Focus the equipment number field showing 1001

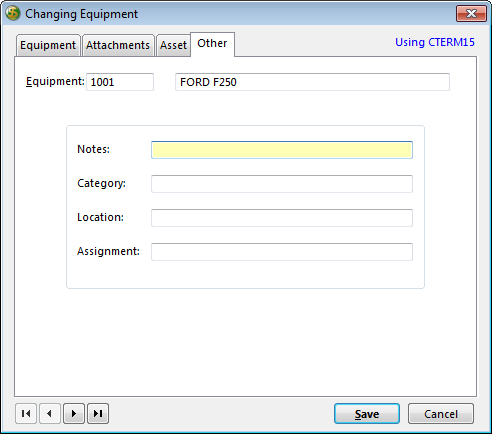tap(120, 82)
